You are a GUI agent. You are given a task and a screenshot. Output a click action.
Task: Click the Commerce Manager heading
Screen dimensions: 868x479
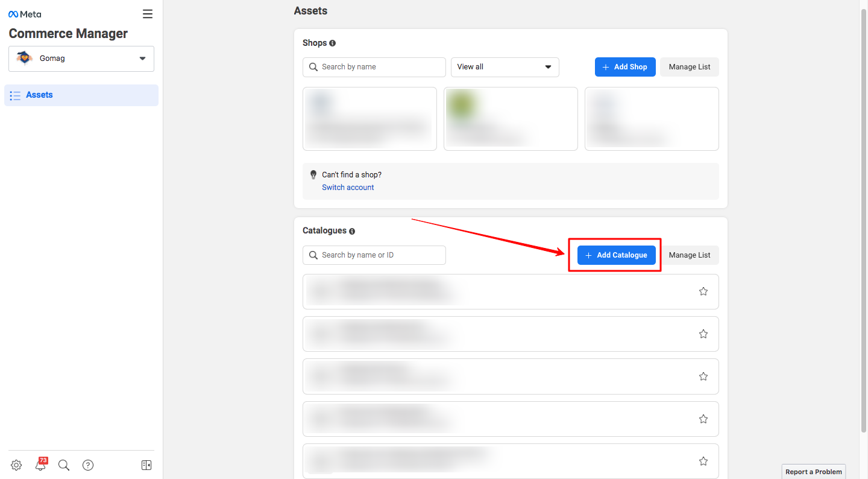click(68, 34)
